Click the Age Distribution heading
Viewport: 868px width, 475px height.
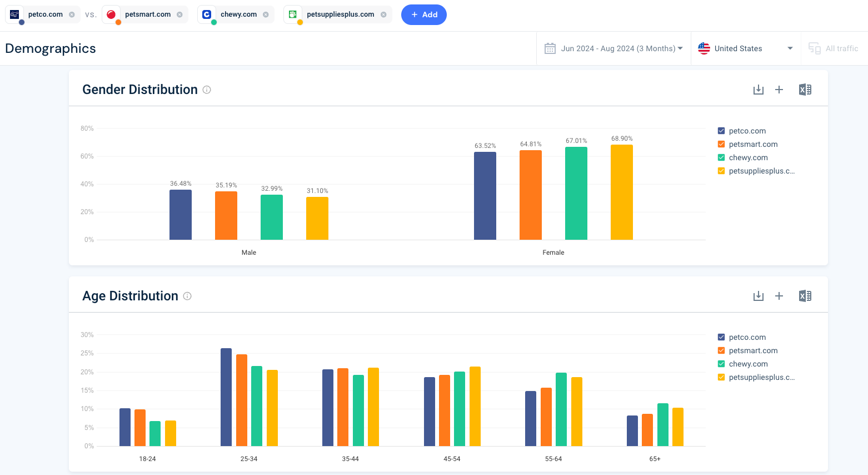[130, 296]
